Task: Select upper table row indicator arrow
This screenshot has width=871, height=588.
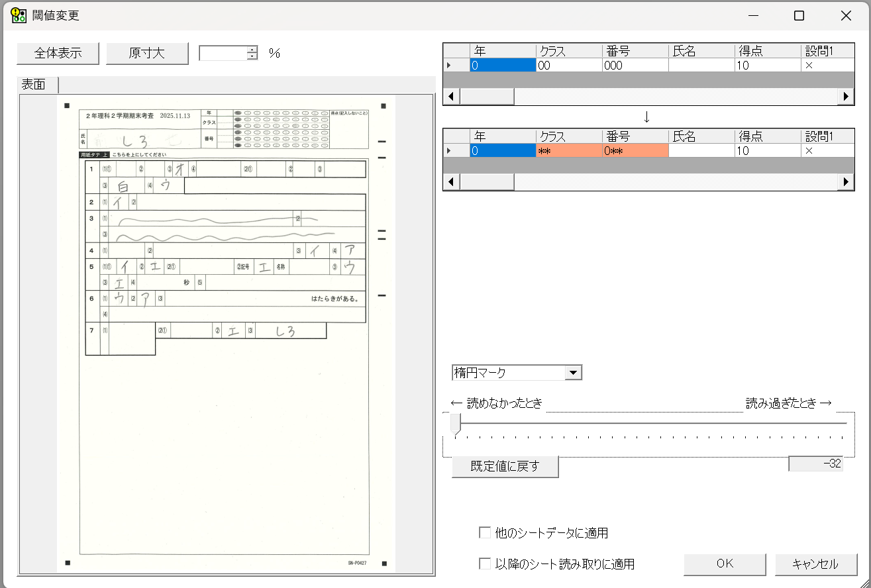Action: click(x=450, y=66)
